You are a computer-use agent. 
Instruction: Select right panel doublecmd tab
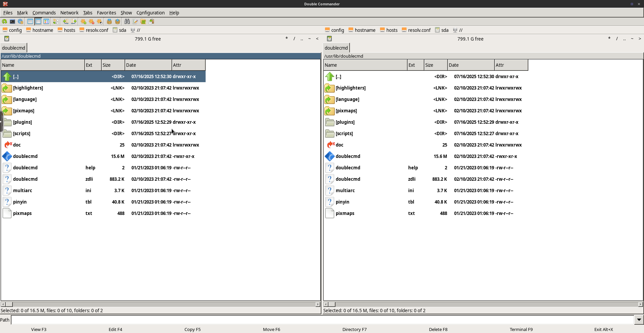336,48
